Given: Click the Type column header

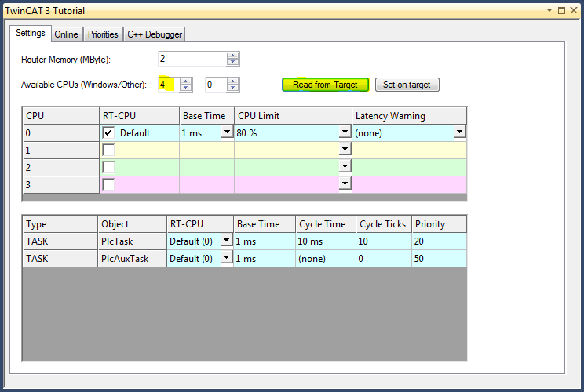Looking at the screenshot, I should (60, 224).
